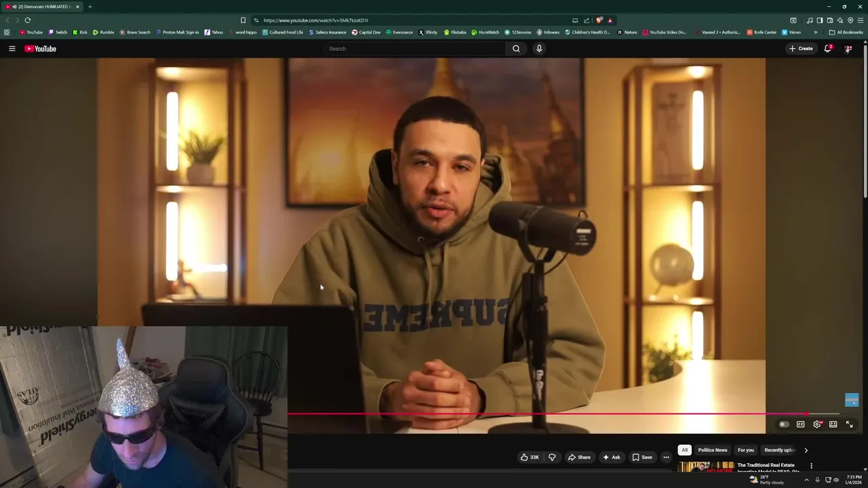Focus the YouTube Search field
Screen dimensions: 868x488
[415, 49]
